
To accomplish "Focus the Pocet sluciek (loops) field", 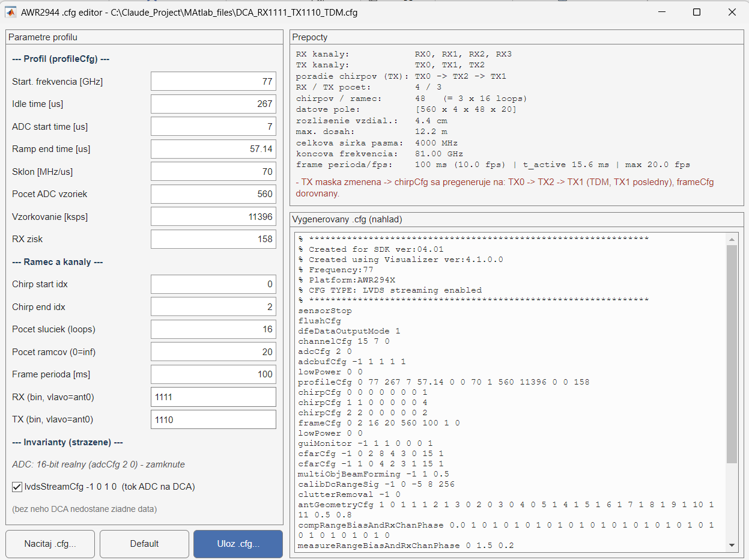I will [213, 329].
